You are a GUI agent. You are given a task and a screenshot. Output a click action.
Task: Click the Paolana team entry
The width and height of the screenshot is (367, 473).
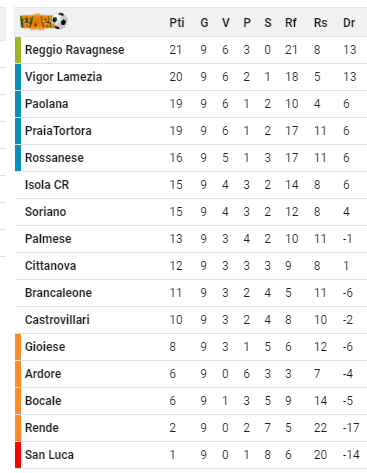click(x=47, y=104)
